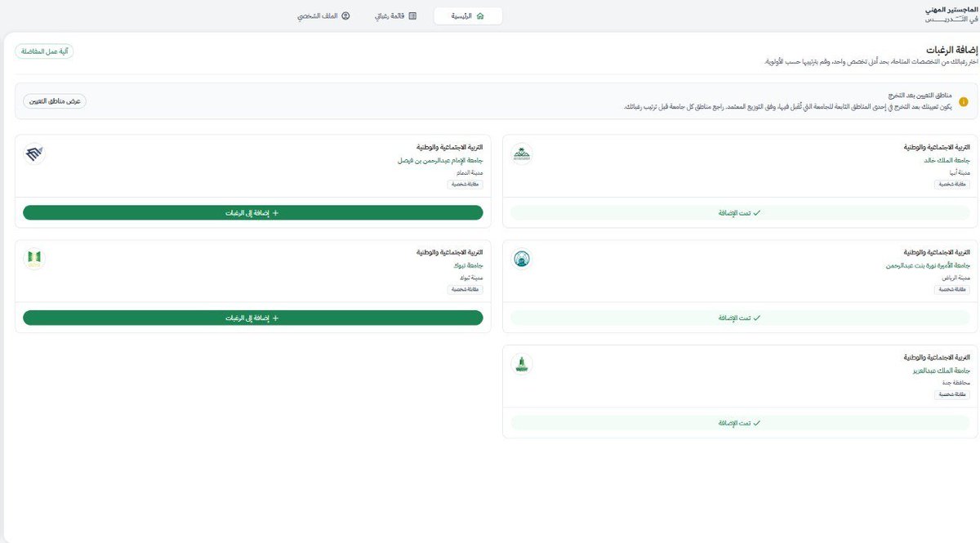Click مقابلة شخصية badge in جامعة الملك خالد card
The image size is (980, 543).
coord(953,185)
